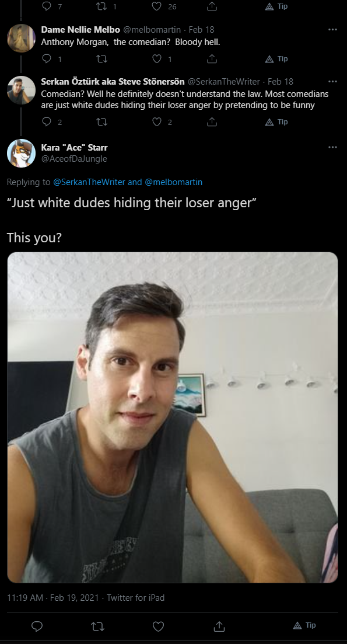Open more options for Kara Ace Starr's tweet
This screenshot has height=644, width=347.
(332, 147)
